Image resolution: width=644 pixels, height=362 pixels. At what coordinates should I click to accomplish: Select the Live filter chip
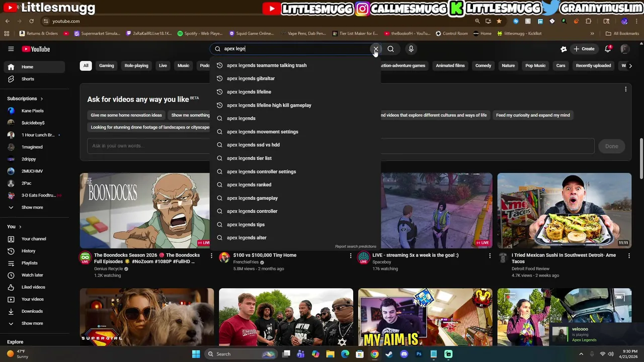pos(163,65)
